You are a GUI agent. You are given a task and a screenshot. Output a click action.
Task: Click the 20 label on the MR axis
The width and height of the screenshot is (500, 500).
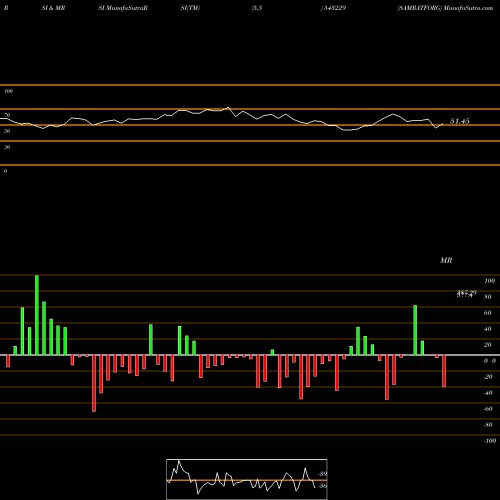pos(488,345)
